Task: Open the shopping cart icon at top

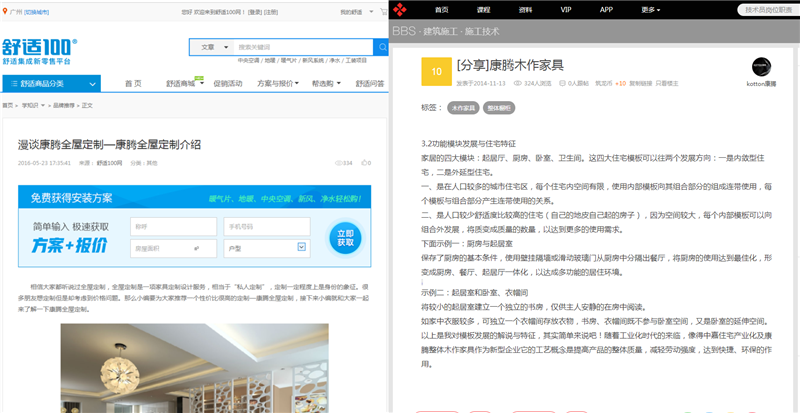Action: 384,11
